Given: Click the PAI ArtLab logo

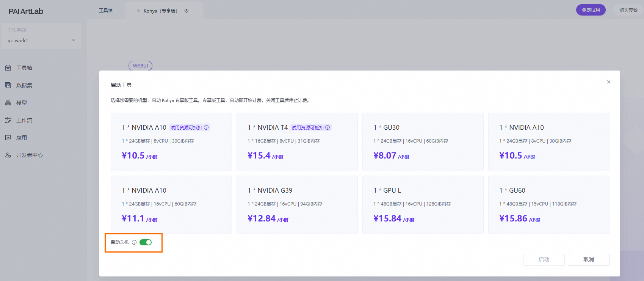Looking at the screenshot, I should [26, 11].
